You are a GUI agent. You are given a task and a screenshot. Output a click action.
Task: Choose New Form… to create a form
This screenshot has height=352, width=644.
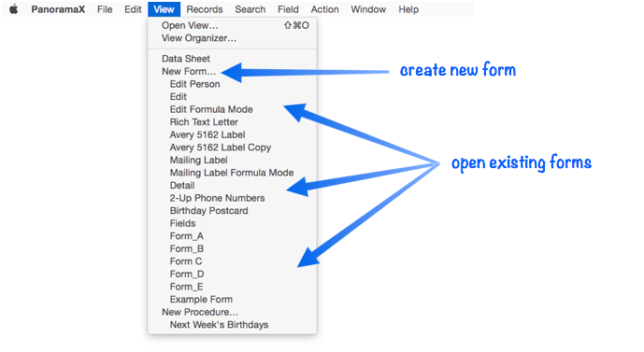[233, 71]
